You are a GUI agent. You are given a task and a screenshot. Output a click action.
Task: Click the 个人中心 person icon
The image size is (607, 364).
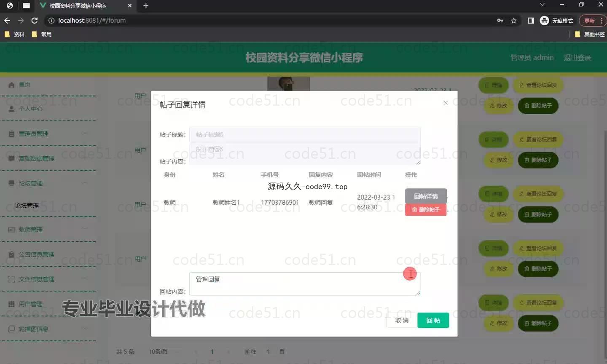click(11, 109)
